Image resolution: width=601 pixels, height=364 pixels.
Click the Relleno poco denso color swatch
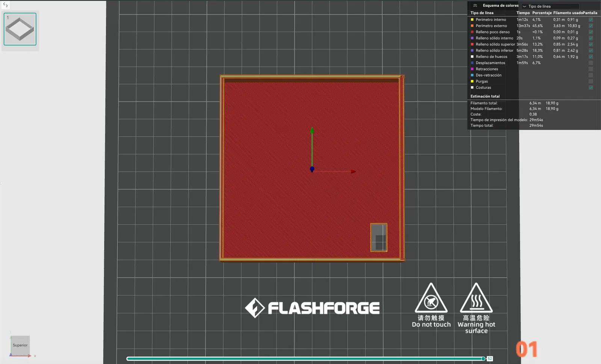point(472,32)
